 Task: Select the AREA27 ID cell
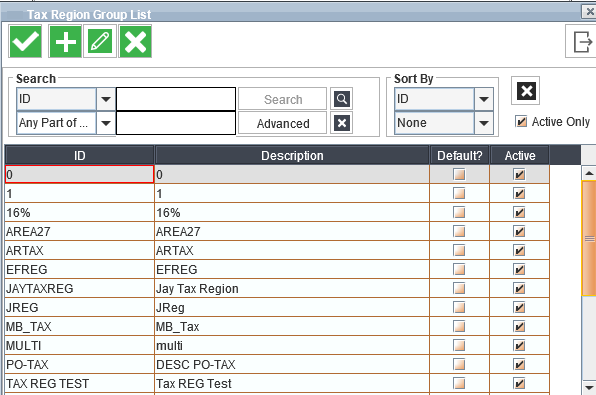(79, 231)
